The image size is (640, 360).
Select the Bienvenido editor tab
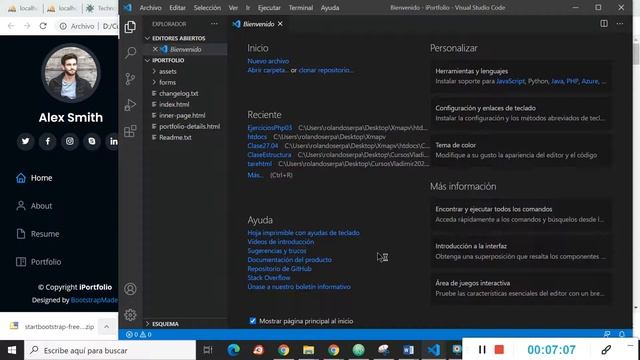click(258, 24)
